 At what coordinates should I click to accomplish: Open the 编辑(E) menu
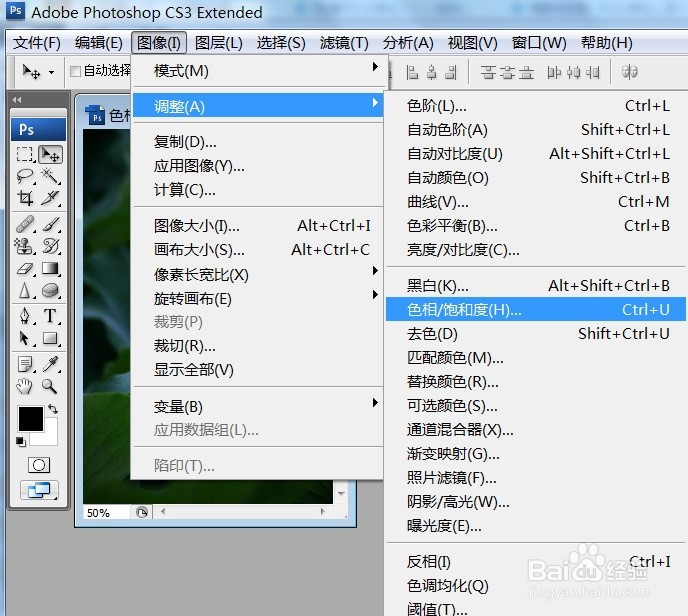[99, 43]
